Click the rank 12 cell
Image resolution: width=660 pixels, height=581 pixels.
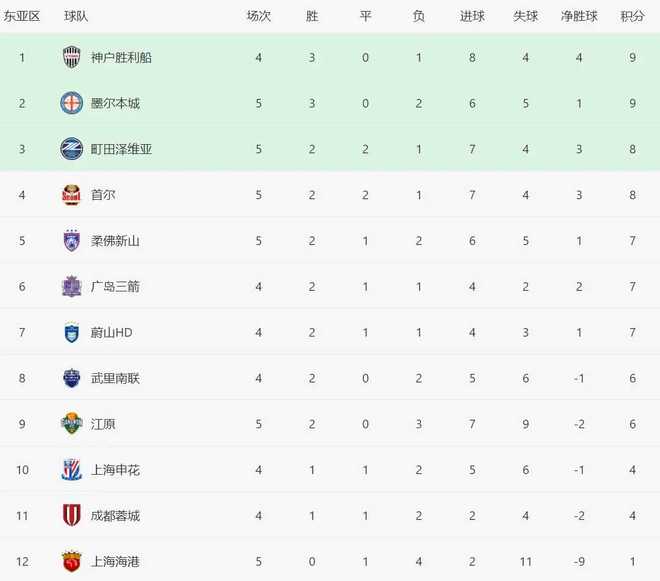(22, 562)
